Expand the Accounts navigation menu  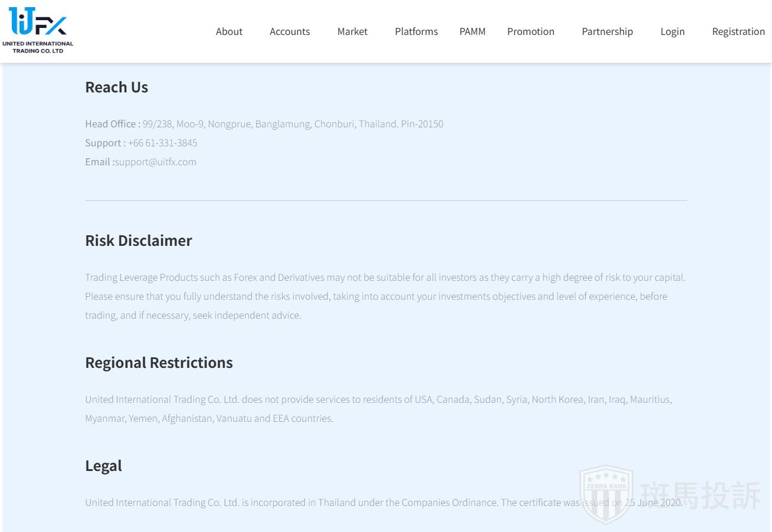click(x=290, y=31)
